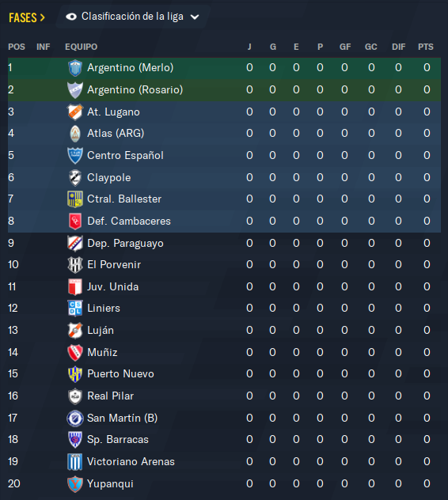
Task: Click the At. Lugano club crest
Action: 75,112
